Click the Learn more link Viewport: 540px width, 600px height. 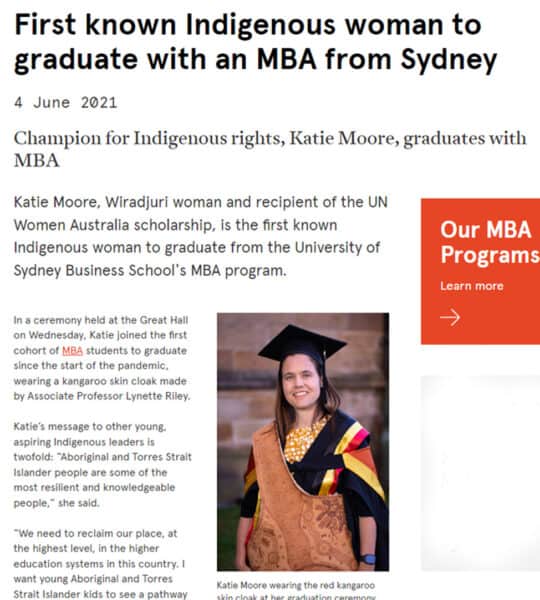(x=471, y=286)
